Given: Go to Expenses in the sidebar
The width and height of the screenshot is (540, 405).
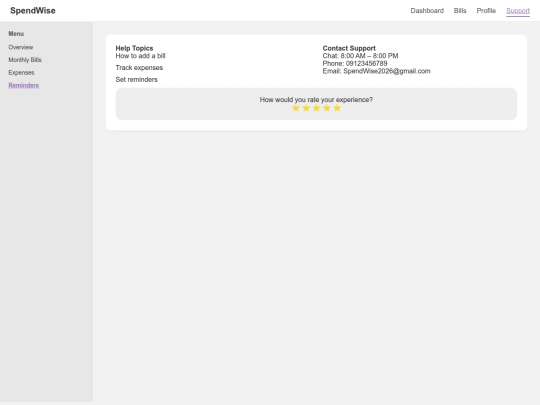Looking at the screenshot, I should tap(21, 73).
